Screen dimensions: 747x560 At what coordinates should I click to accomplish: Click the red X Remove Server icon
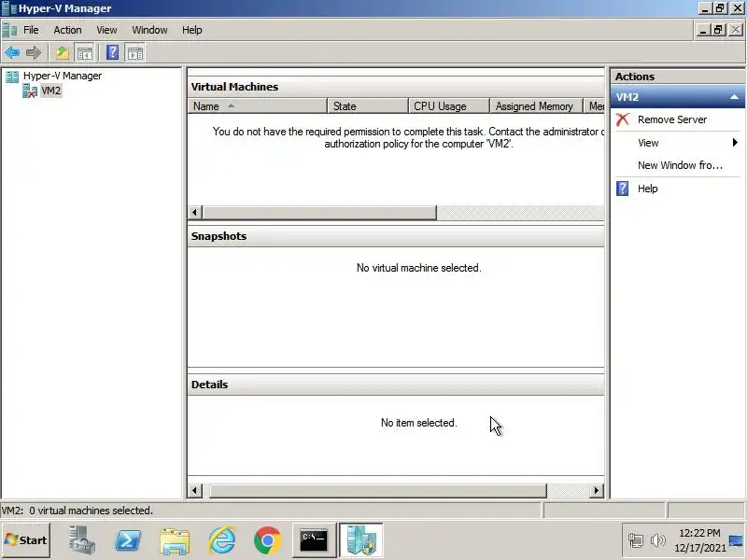622,119
